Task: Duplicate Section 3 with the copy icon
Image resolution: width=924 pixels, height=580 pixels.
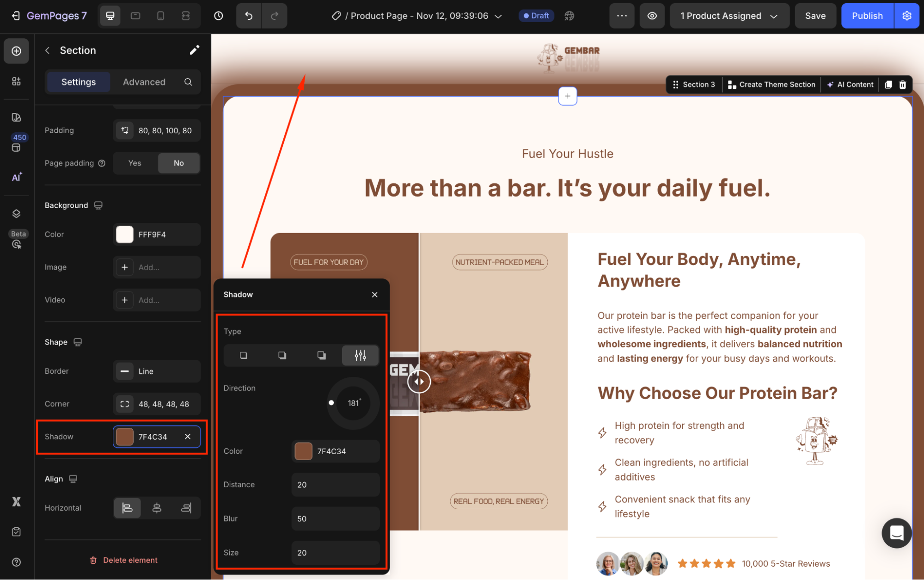Action: click(888, 85)
